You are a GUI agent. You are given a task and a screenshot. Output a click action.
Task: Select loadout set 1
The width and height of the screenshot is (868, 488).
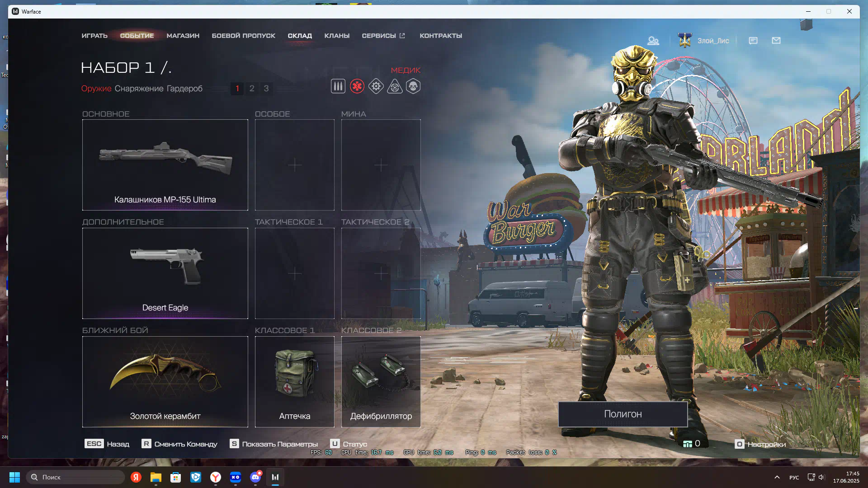(x=237, y=89)
